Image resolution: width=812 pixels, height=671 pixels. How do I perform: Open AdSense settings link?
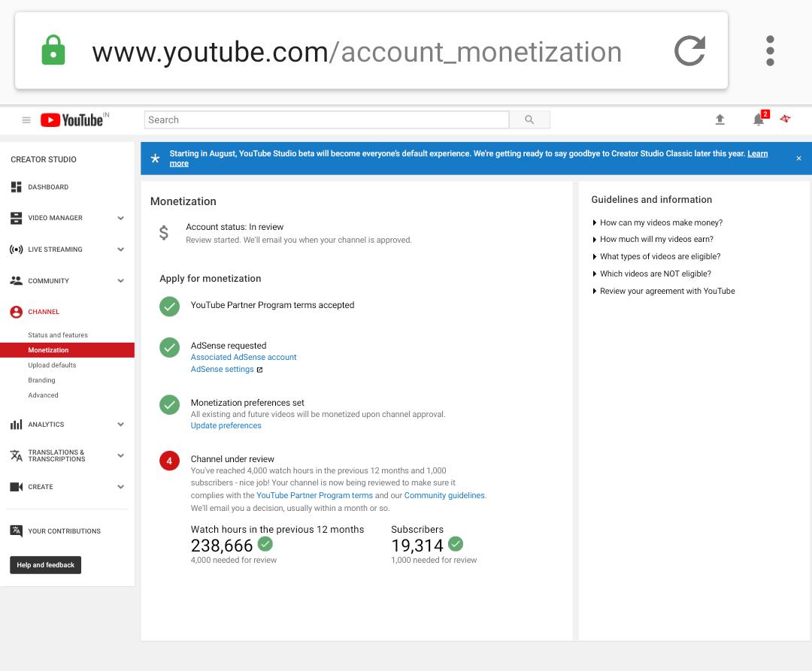tap(222, 369)
